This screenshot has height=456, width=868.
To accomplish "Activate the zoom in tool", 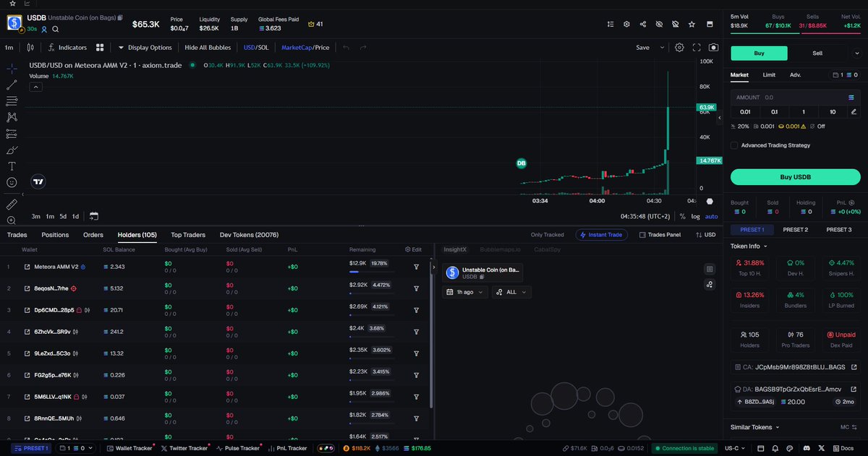I will [x=12, y=220].
